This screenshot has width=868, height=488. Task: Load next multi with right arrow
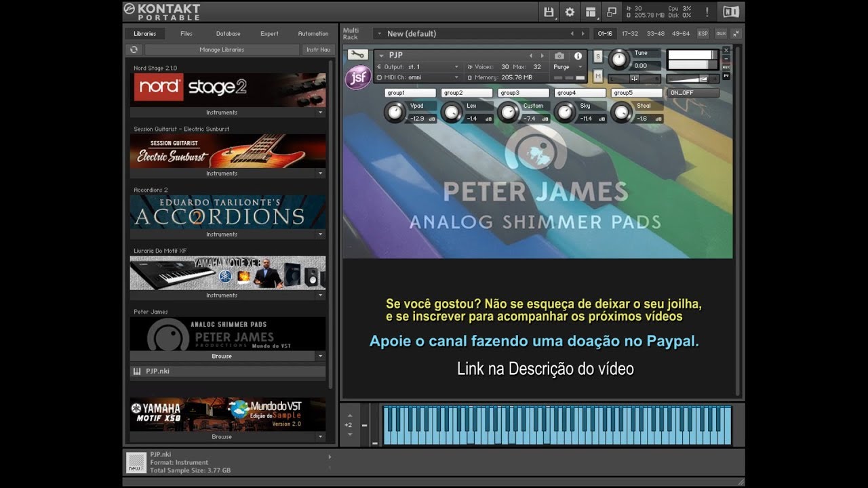[x=583, y=33]
